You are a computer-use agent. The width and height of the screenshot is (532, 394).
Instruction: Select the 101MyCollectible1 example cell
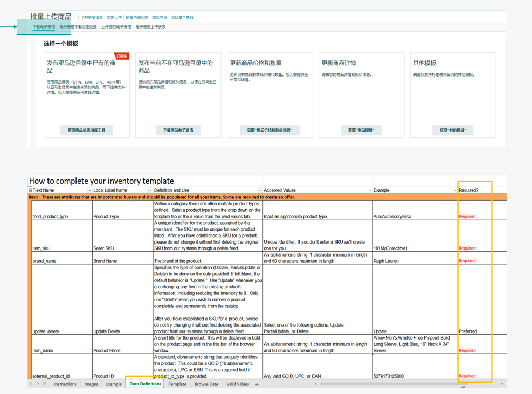click(415, 236)
